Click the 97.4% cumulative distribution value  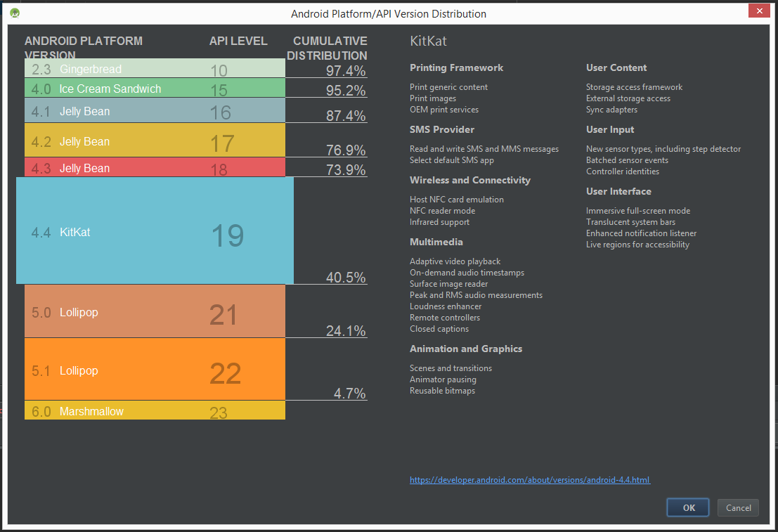[x=346, y=71]
